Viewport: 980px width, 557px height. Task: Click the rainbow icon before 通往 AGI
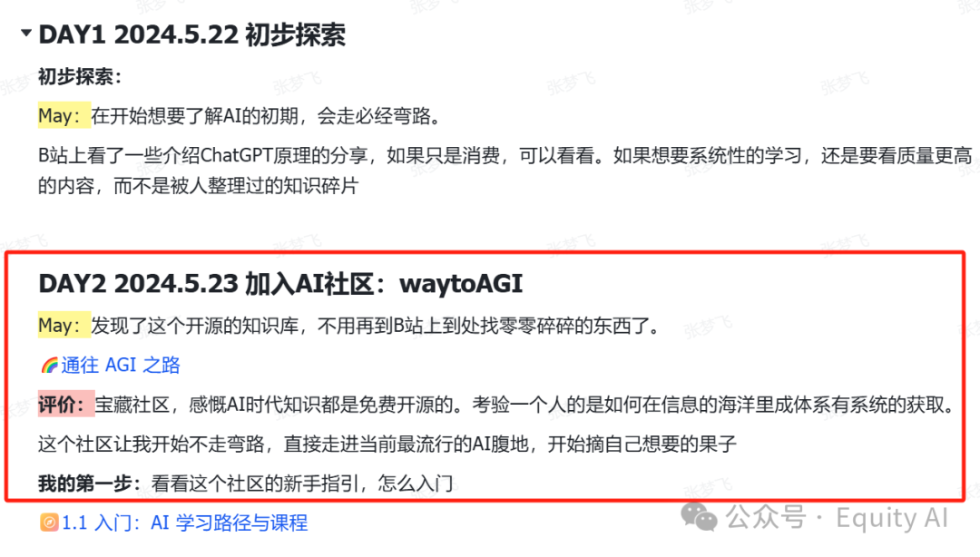click(x=49, y=365)
